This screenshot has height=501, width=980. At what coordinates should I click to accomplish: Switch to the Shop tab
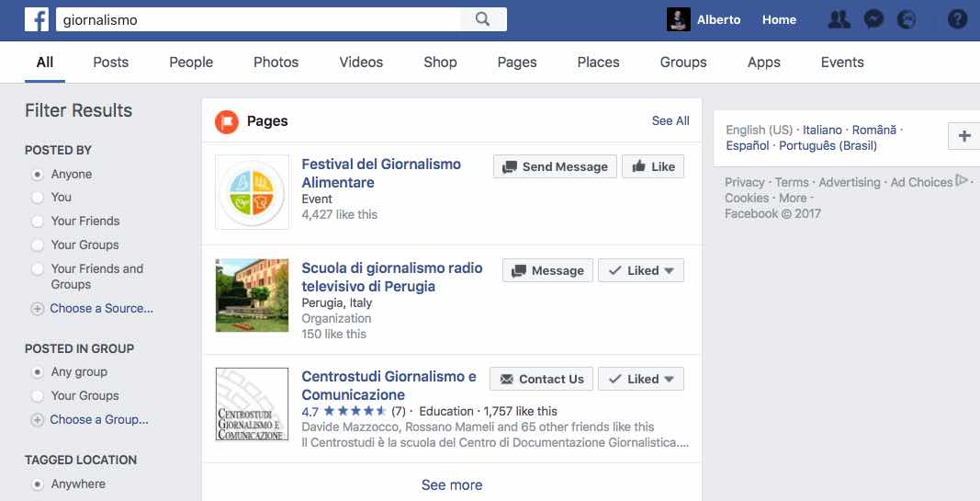click(x=440, y=62)
